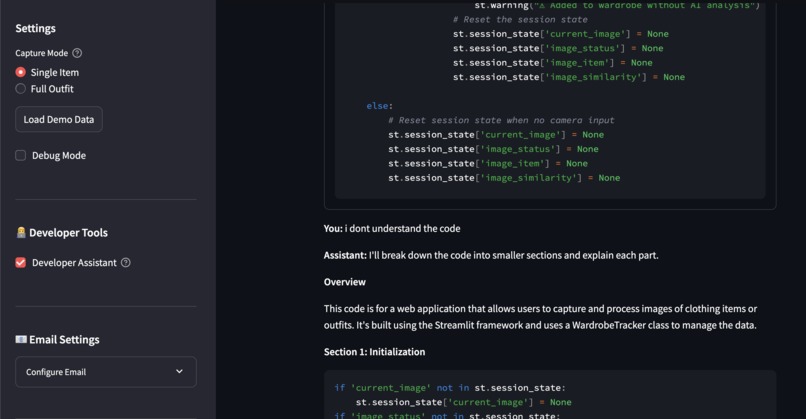The height and width of the screenshot is (419, 806).
Task: Click the Developer Tools heading
Action: (68, 232)
